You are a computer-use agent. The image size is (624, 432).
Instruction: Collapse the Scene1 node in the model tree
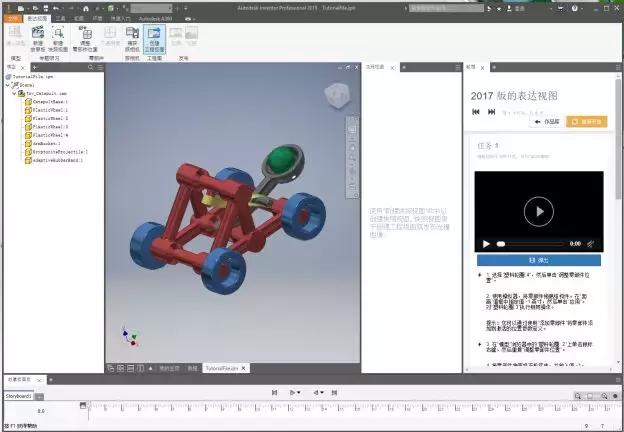[x=8, y=85]
